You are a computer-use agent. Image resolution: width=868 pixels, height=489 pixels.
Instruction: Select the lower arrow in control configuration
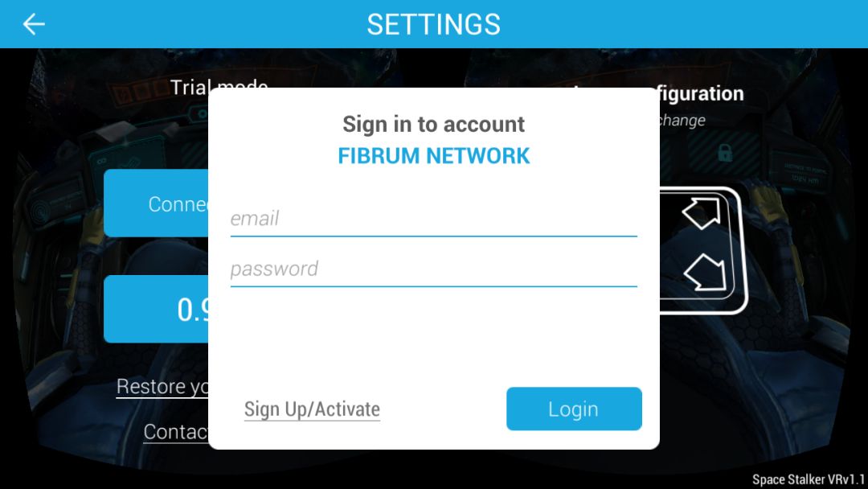[x=705, y=273]
